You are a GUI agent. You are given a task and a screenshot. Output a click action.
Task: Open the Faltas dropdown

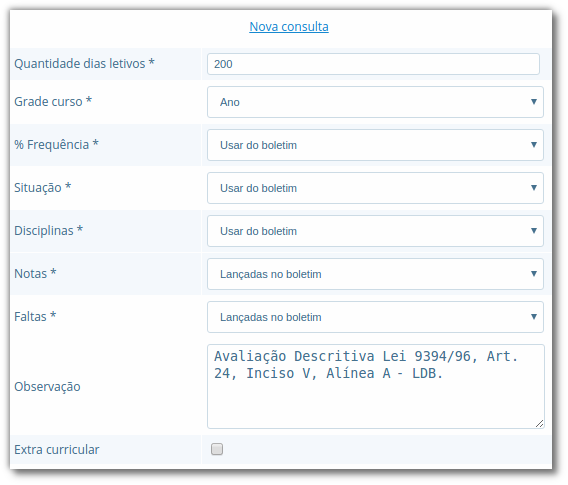pyautogui.click(x=375, y=317)
